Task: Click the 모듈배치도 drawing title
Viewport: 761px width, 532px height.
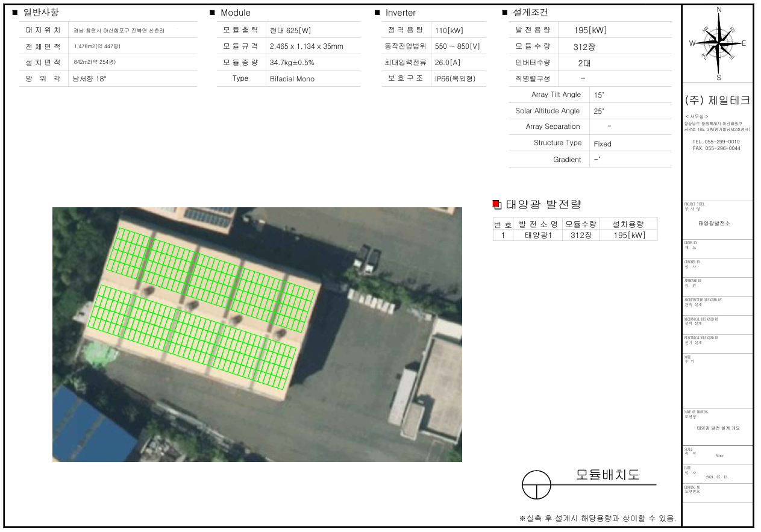Action: click(607, 474)
